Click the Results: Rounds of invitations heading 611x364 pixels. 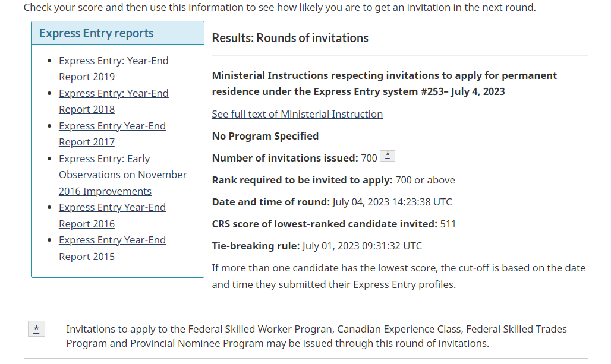click(290, 38)
